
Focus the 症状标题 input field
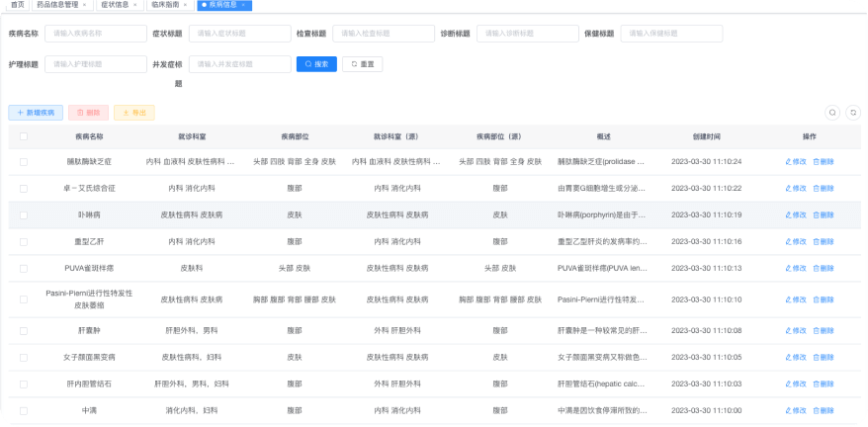click(239, 34)
